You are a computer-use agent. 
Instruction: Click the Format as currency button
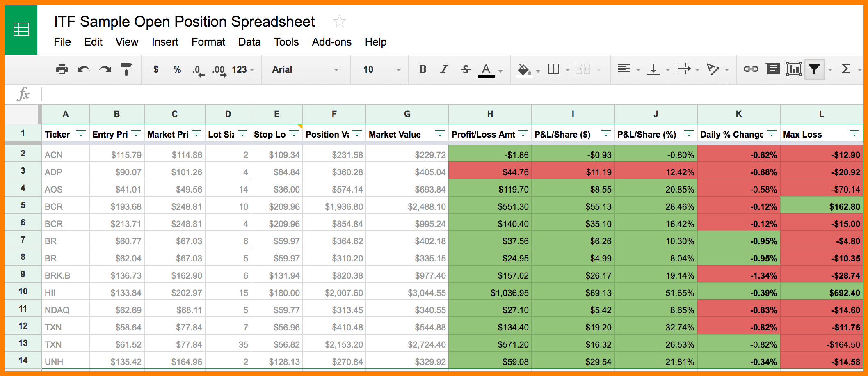click(156, 69)
